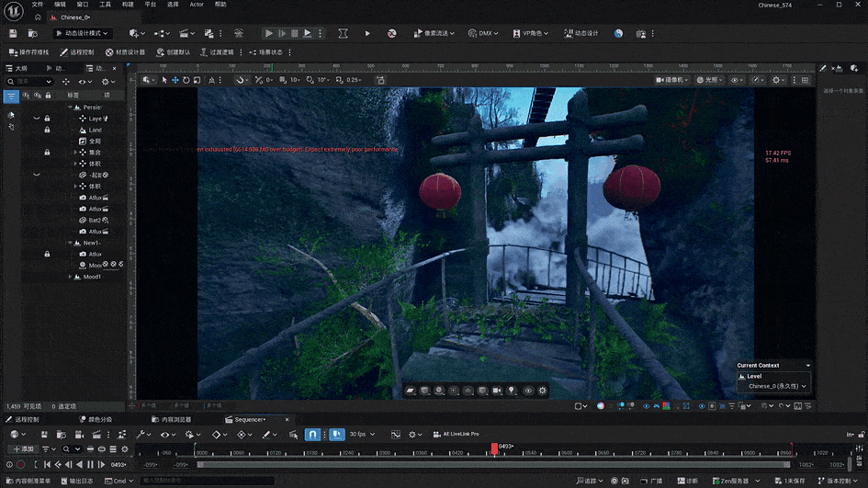Image resolution: width=868 pixels, height=488 pixels.
Task: Click the round red-white icon in the main toolbar
Action: point(391,33)
